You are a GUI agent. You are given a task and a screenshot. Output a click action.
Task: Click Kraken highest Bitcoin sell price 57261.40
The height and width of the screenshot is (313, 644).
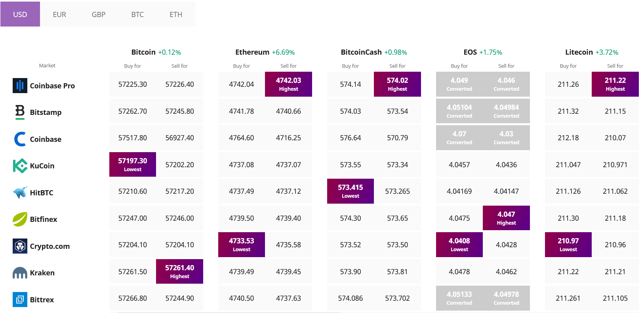[x=179, y=271]
